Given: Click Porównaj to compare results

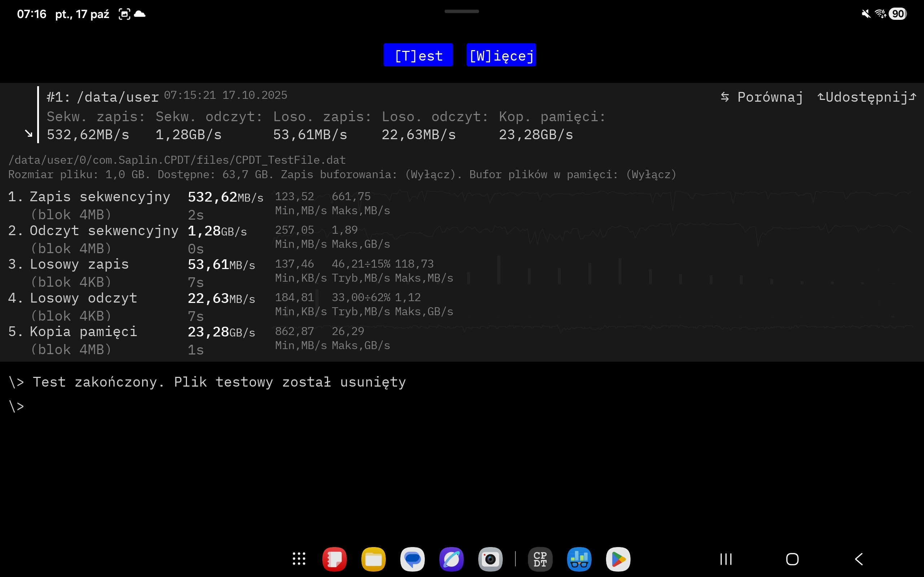Looking at the screenshot, I should (x=762, y=97).
